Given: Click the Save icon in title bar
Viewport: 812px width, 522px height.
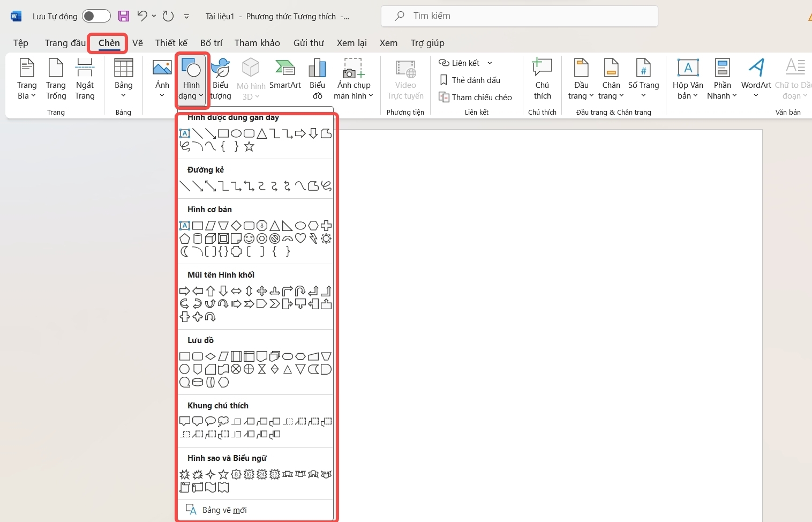Looking at the screenshot, I should point(124,16).
